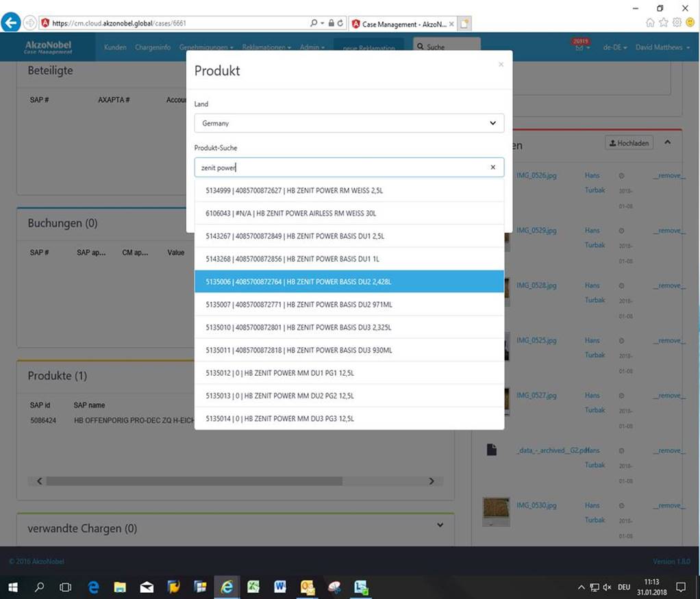The image size is (700, 599).
Task: Open Windows taskbar search icon
Action: (39, 587)
